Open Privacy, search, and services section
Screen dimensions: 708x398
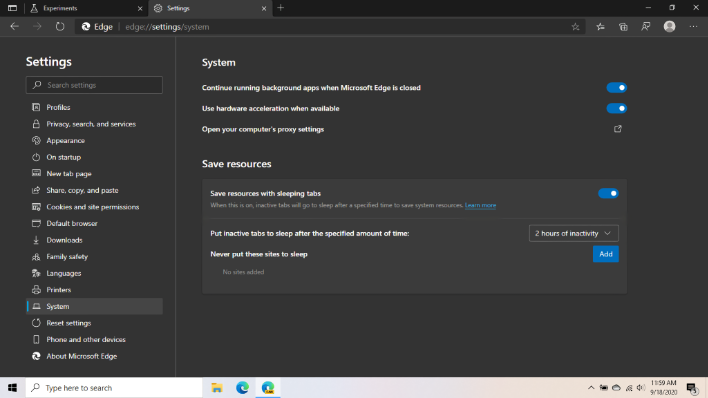click(94, 124)
